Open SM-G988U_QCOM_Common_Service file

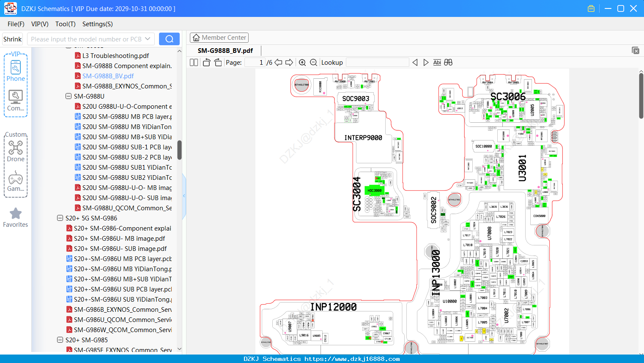click(127, 208)
